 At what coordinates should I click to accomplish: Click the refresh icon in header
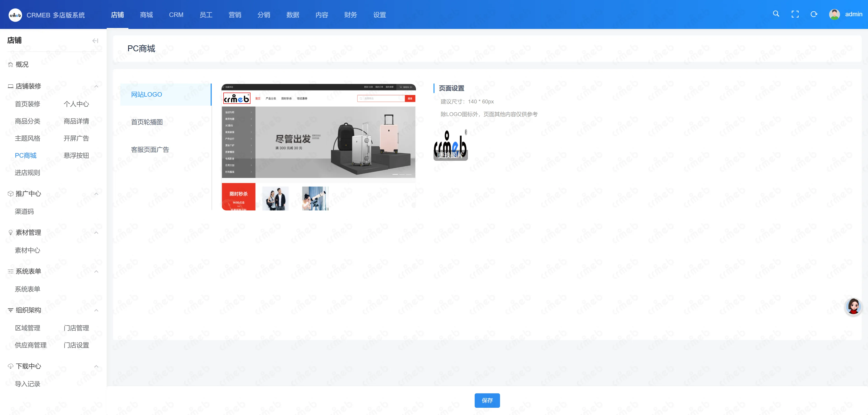[814, 14]
